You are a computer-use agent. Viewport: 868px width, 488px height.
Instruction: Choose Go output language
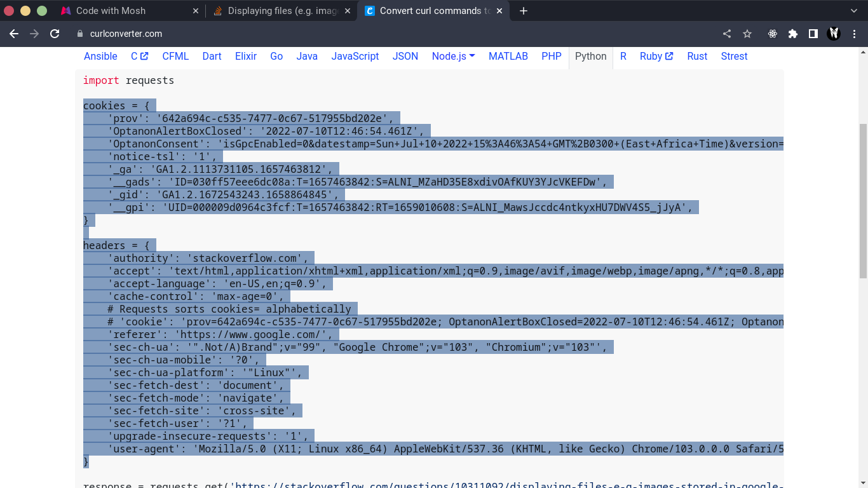click(276, 56)
